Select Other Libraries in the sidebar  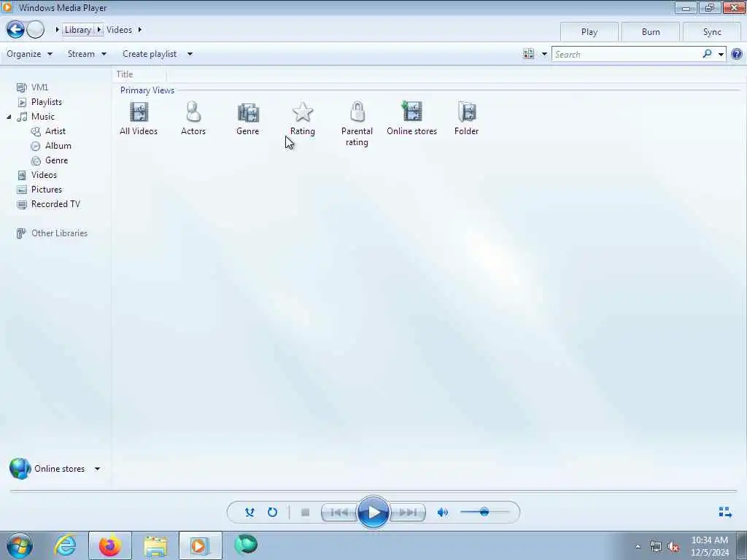pyautogui.click(x=53, y=233)
